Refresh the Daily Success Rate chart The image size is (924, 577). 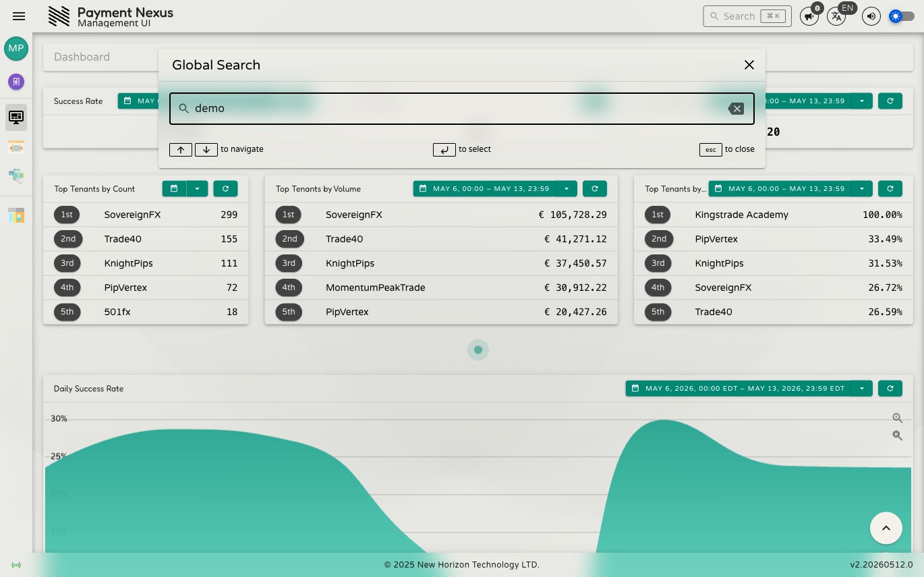[x=890, y=389]
